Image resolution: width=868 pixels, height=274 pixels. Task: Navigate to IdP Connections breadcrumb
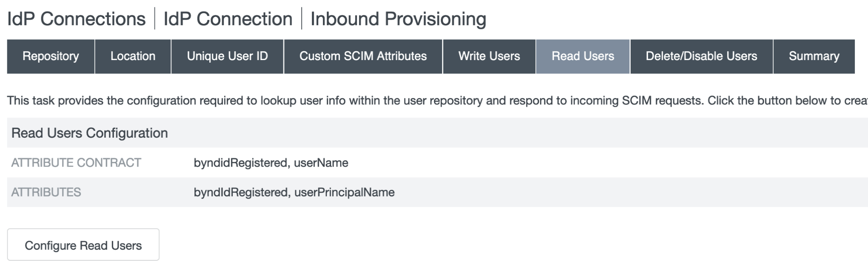point(77,19)
